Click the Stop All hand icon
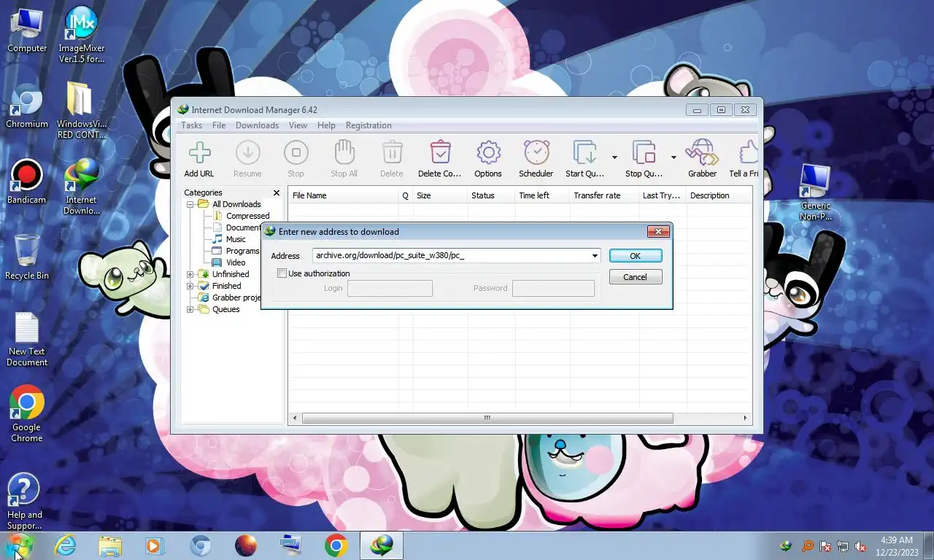Screen dimensions: 934x560 (344, 153)
